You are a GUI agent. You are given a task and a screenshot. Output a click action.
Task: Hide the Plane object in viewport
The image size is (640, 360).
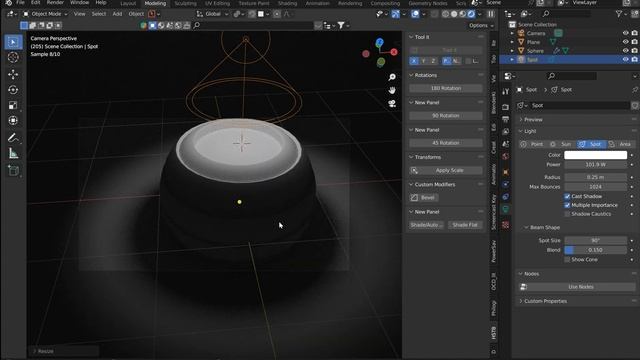coord(625,42)
